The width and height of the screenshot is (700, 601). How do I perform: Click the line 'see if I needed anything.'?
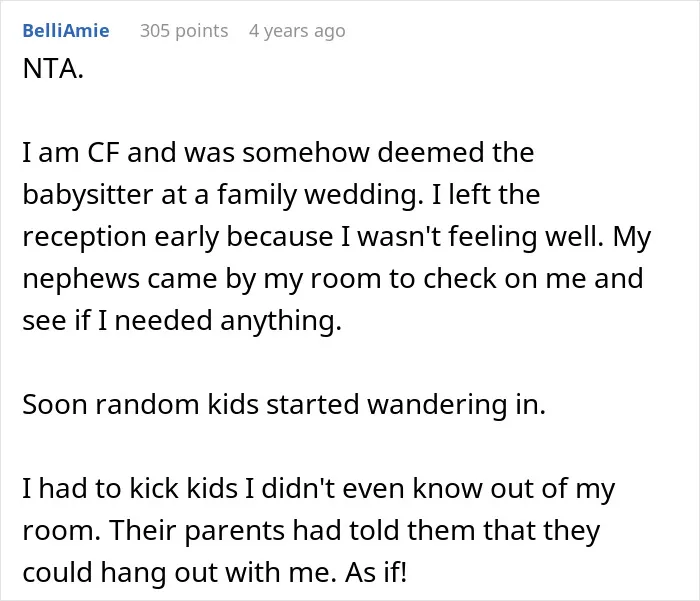(182, 321)
